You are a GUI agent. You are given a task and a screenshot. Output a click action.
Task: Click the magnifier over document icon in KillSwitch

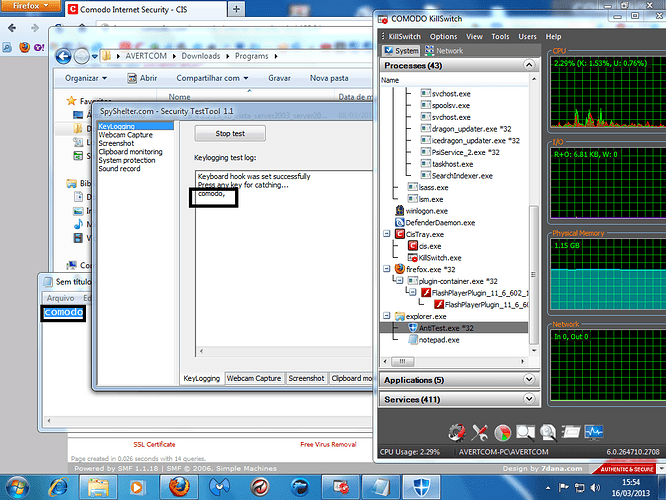(548, 432)
